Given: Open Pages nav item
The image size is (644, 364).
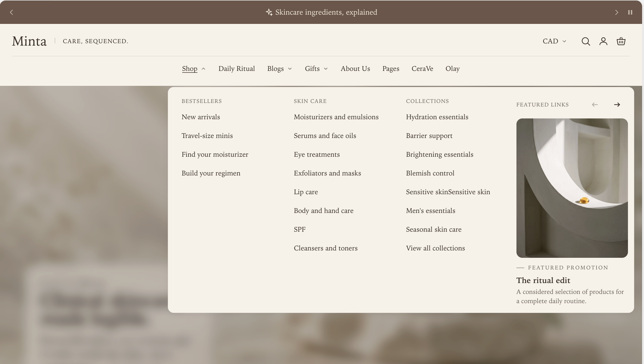Looking at the screenshot, I should tap(391, 69).
